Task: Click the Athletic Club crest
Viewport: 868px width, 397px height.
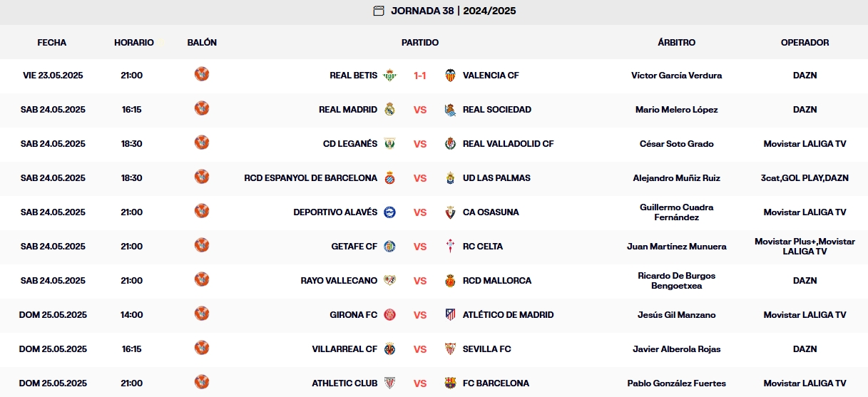Action: (x=389, y=383)
